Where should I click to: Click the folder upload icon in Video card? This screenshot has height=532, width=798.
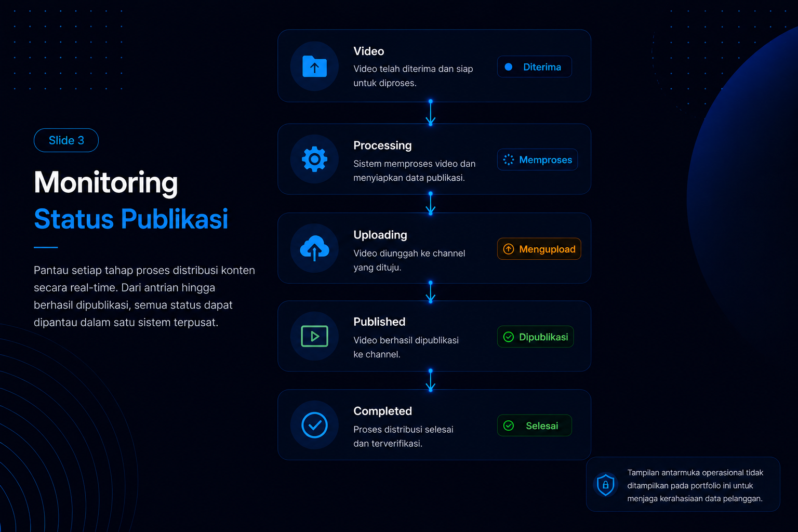tap(314, 66)
